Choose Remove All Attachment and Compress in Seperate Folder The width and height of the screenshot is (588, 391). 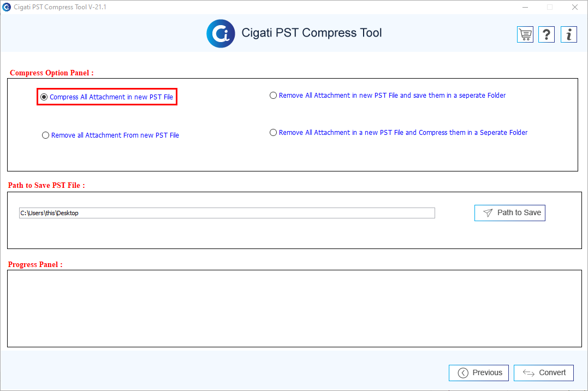[x=398, y=133]
